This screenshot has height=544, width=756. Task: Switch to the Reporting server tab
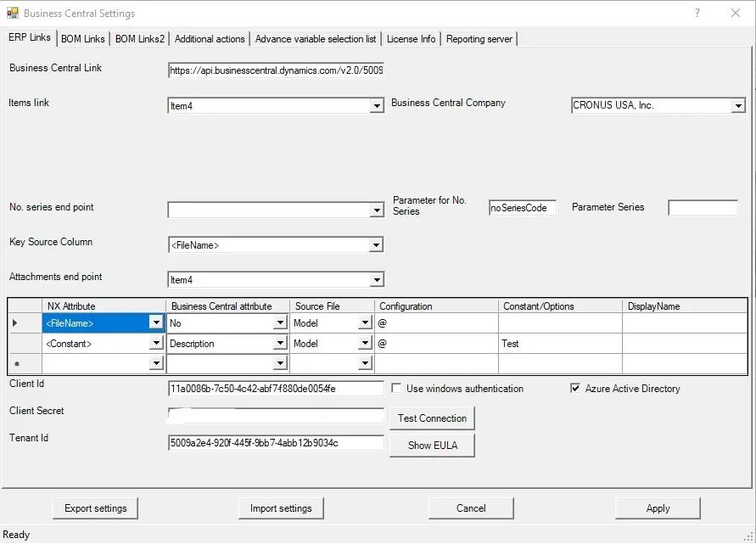(480, 38)
